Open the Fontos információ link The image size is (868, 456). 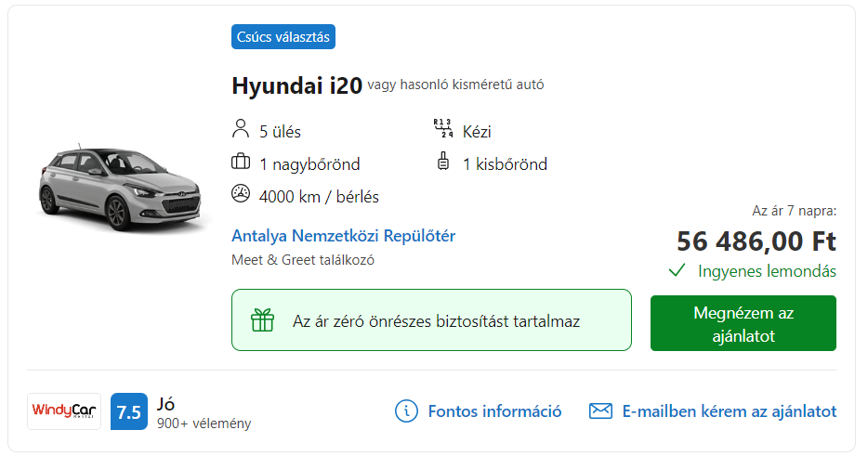(x=494, y=411)
